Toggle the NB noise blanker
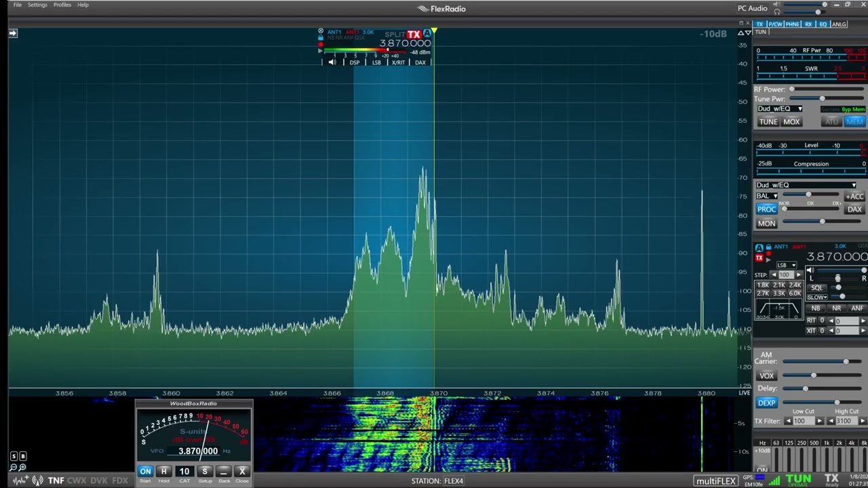This screenshot has height=488, width=868. (816, 308)
